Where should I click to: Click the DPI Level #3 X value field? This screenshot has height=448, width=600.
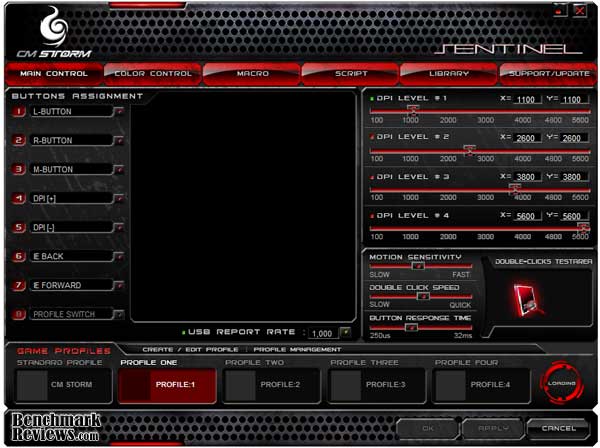point(527,177)
